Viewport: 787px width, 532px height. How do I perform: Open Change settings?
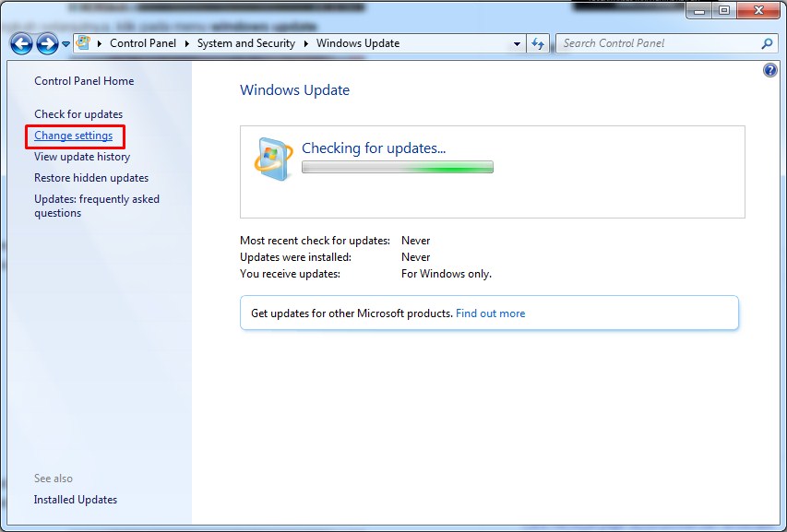73,136
